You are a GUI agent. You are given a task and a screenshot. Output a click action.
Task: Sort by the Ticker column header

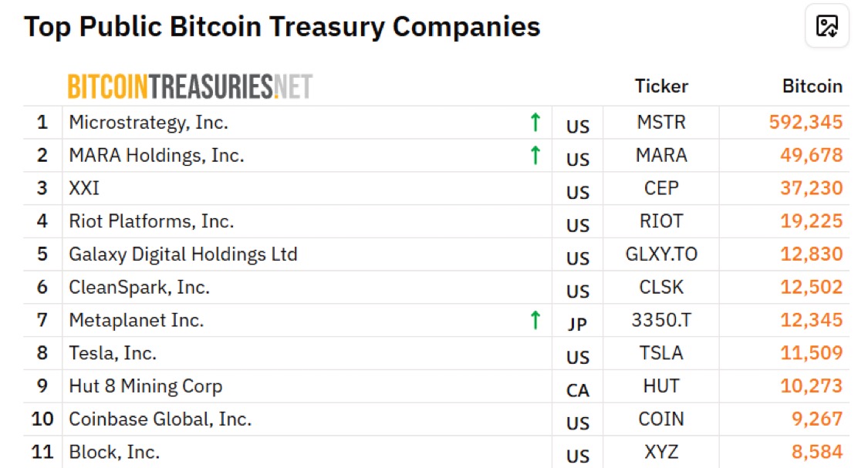[661, 86]
